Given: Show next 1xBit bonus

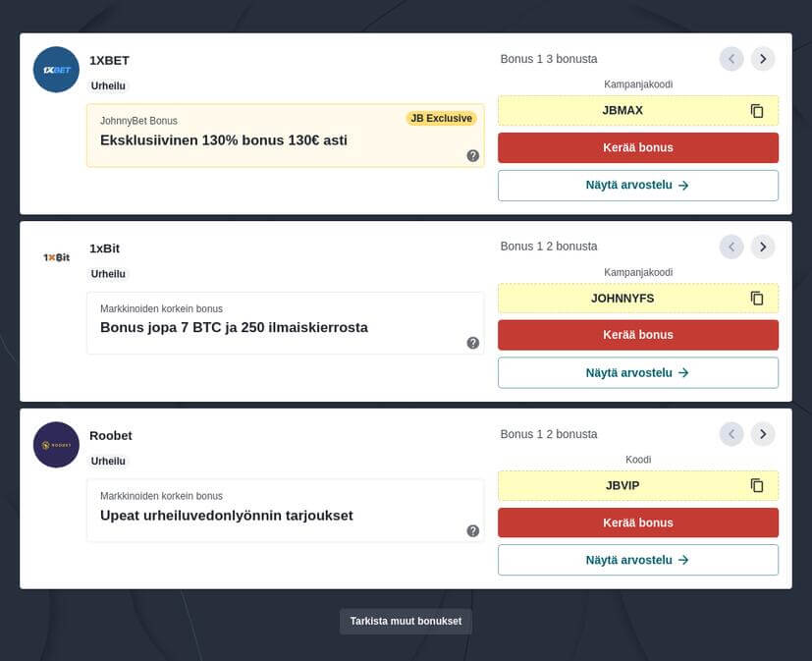Looking at the screenshot, I should pyautogui.click(x=763, y=247).
